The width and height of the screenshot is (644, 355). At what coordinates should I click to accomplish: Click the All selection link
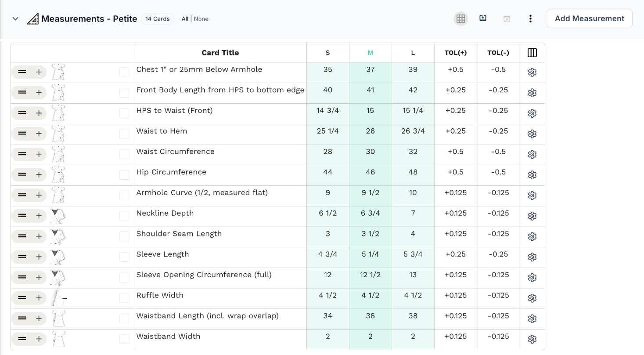(185, 19)
